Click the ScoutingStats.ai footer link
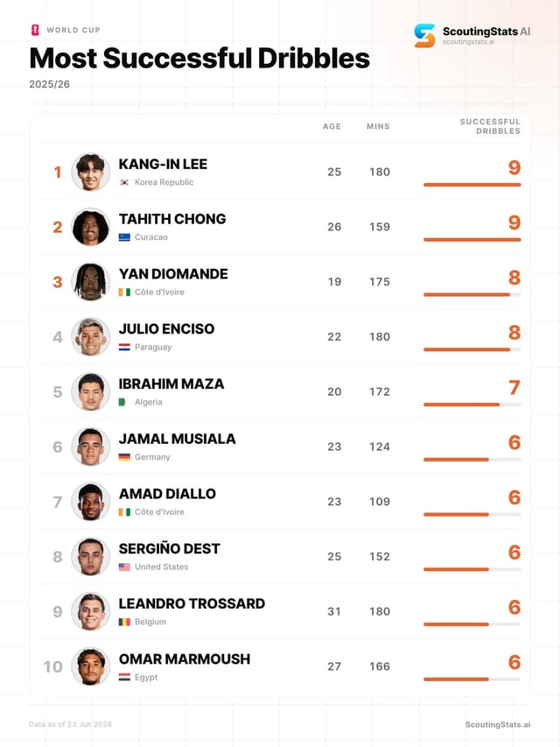The width and height of the screenshot is (560, 747). coord(498,724)
